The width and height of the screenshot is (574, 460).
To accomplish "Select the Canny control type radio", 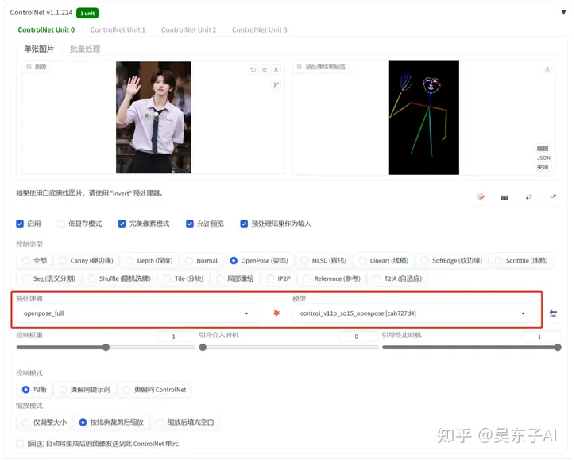I will pos(63,261).
